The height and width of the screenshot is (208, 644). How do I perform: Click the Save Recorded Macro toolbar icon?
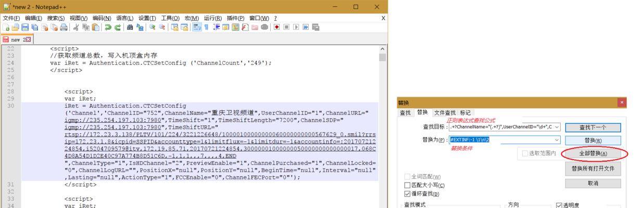(x=315, y=27)
